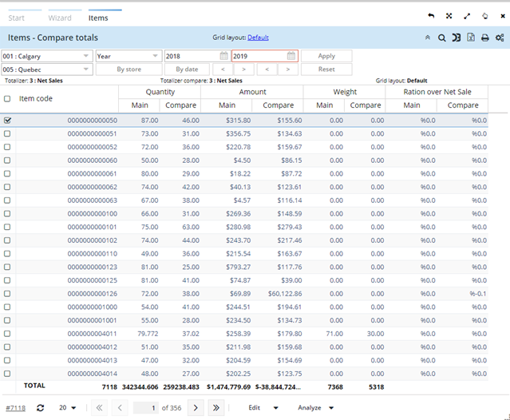
Task: Collapse header with double chevron up icon
Action: [427, 38]
